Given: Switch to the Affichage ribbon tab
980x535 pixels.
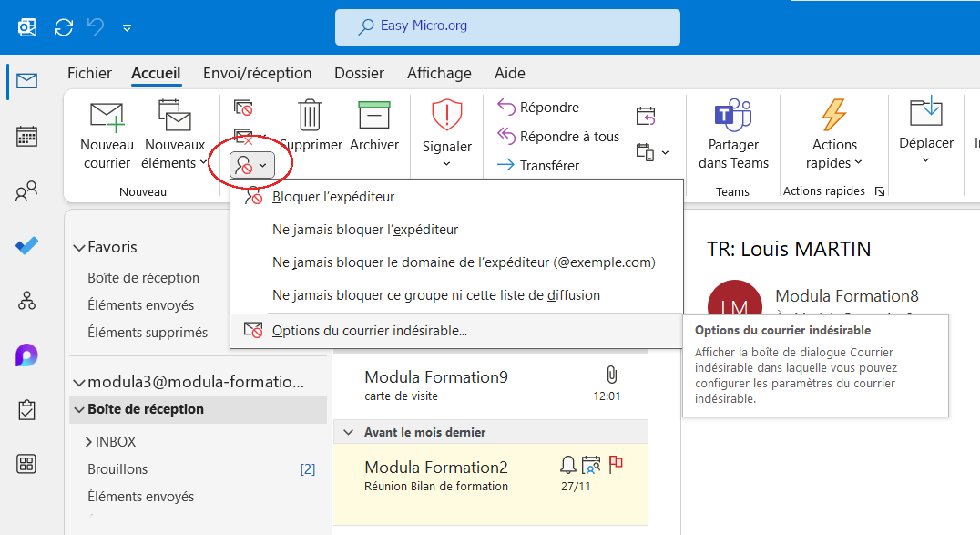Looking at the screenshot, I should coord(439,73).
